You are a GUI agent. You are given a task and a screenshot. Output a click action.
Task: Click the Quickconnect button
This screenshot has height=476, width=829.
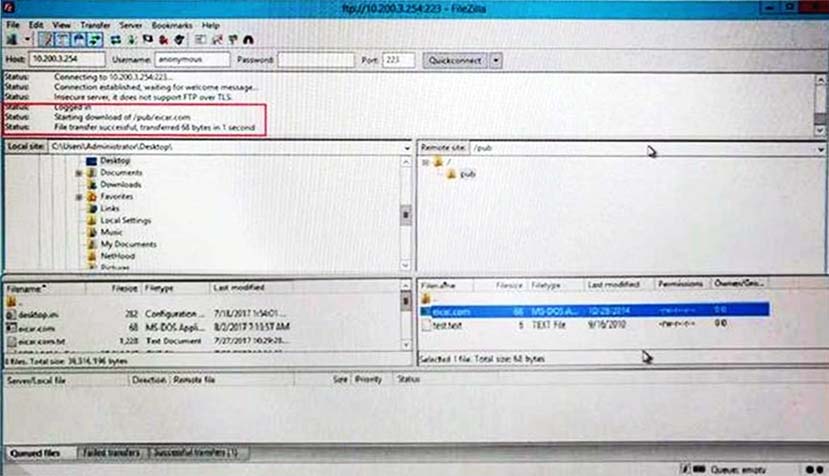coord(455,60)
